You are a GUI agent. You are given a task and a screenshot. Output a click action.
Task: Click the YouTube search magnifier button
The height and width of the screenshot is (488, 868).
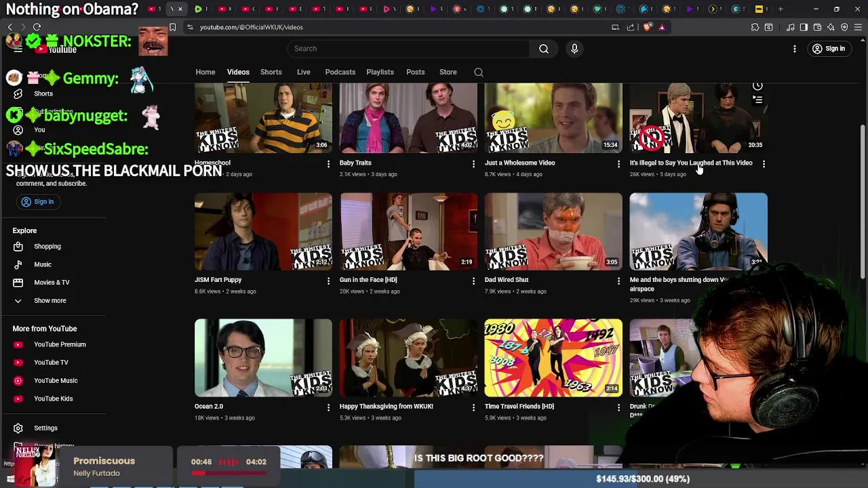[544, 49]
